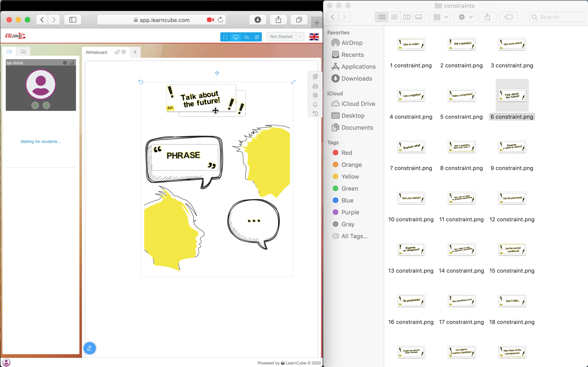588x367 pixels.
Task: Select 13 constraint.png thumbnail
Action: [x=411, y=249]
